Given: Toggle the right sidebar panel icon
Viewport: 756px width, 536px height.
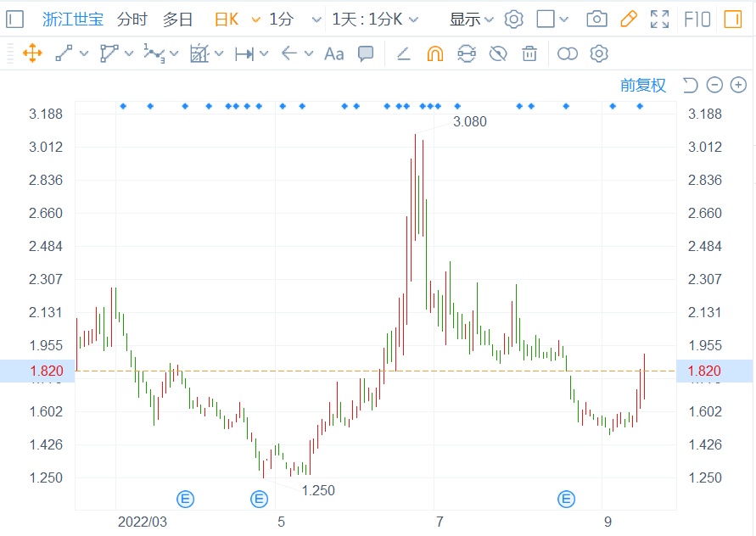Looking at the screenshot, I should pyautogui.click(x=732, y=20).
